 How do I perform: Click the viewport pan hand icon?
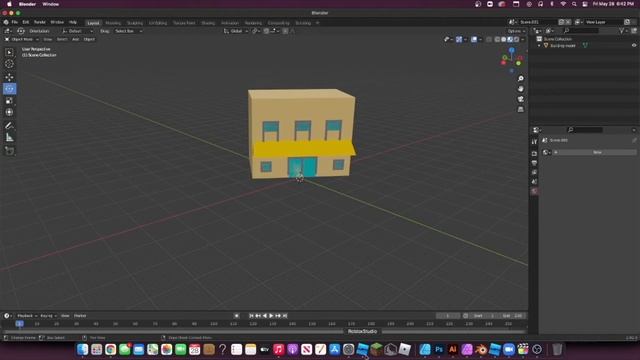pos(520,89)
